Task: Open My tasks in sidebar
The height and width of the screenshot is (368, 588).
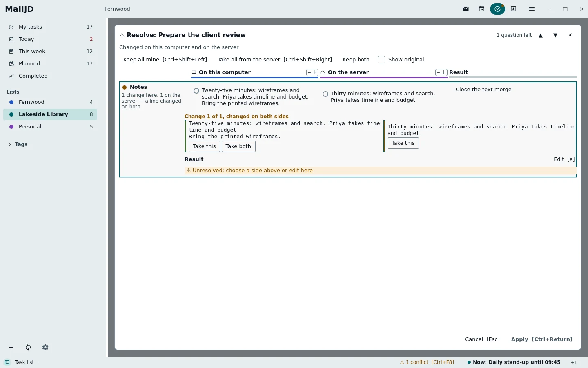Action: pyautogui.click(x=51, y=27)
